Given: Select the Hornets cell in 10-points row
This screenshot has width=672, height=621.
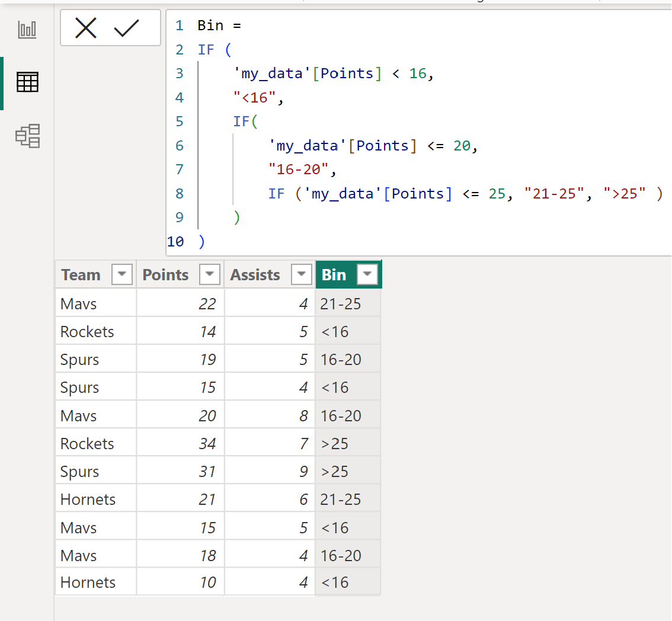Looking at the screenshot, I should 95,582.
